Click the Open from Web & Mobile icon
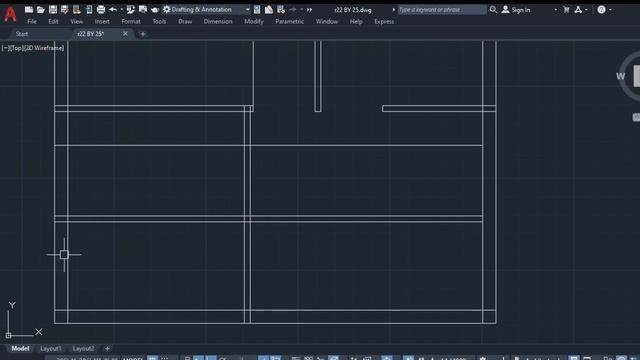The width and height of the screenshot is (640, 360). click(77, 9)
